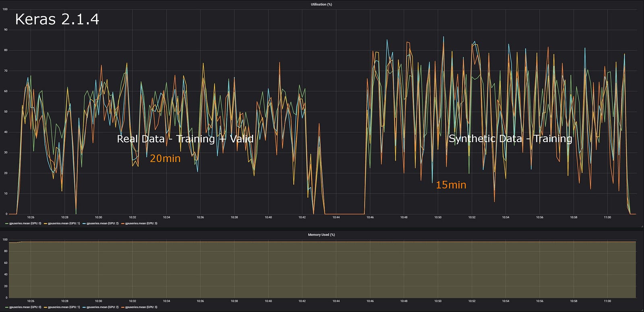Toggle GPU: 0 series label in Utilisation legend
Screen dimensions: 644x312
(25, 223)
